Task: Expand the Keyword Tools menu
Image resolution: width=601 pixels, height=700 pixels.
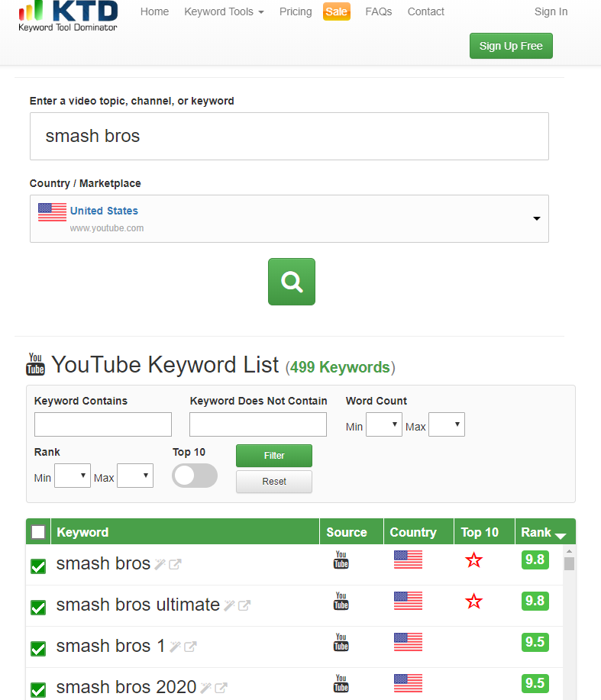Action: [x=224, y=11]
